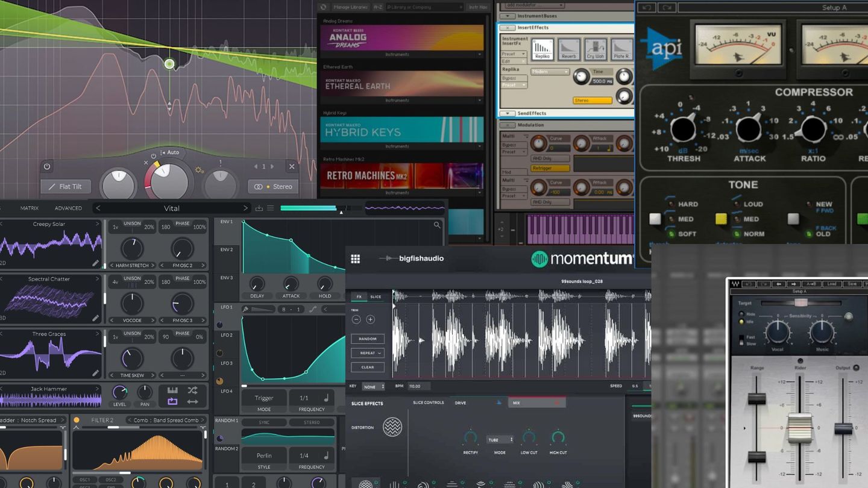Click the A-Z sort button in Kontakt browser
This screenshot has width=868, height=488.
378,7
